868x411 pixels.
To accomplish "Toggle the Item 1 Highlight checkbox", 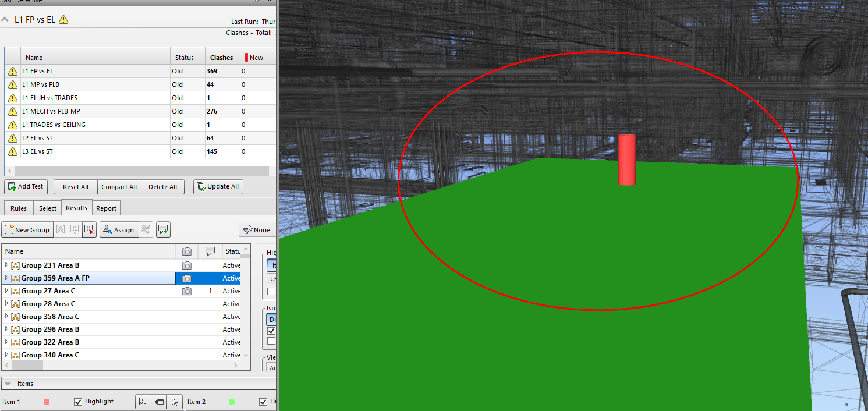I will coord(78,402).
